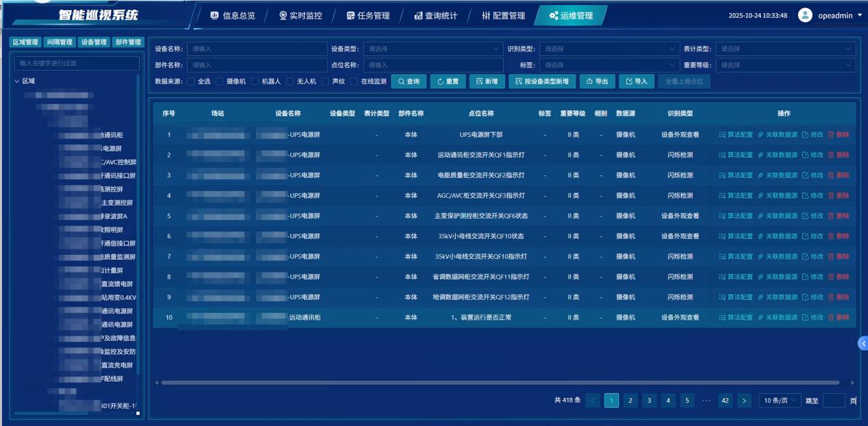Check the 全选 data source checkbox
868x426 pixels.
point(190,82)
